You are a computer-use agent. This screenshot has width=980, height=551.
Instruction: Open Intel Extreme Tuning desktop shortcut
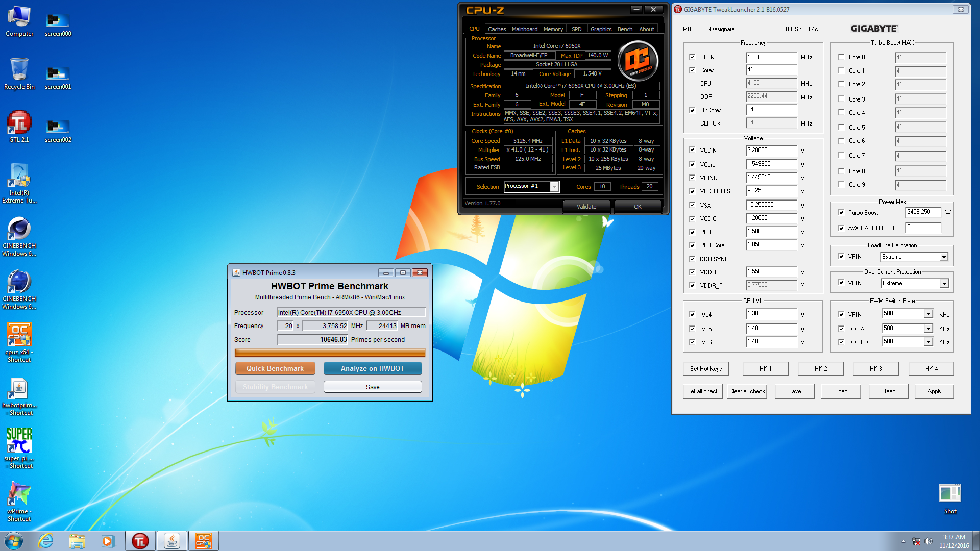click(19, 184)
